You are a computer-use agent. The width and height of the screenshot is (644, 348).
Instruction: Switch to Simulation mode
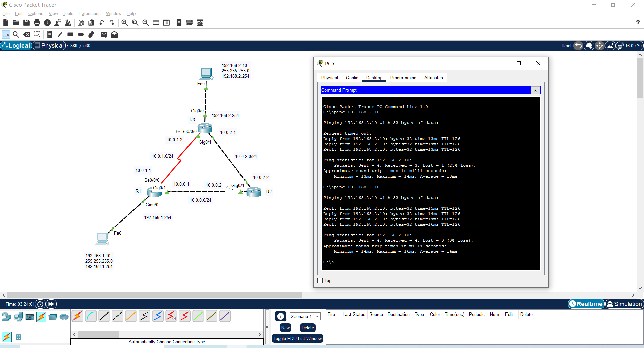(x=624, y=304)
